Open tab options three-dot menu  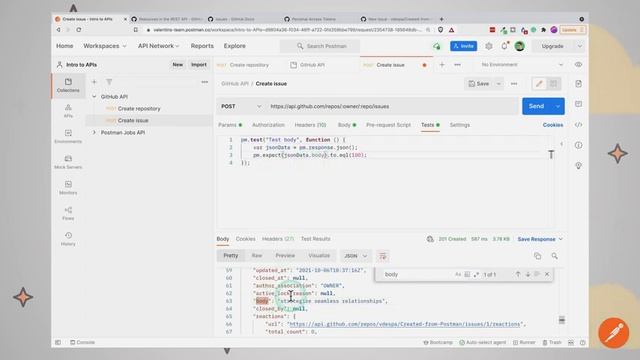pos(457,64)
